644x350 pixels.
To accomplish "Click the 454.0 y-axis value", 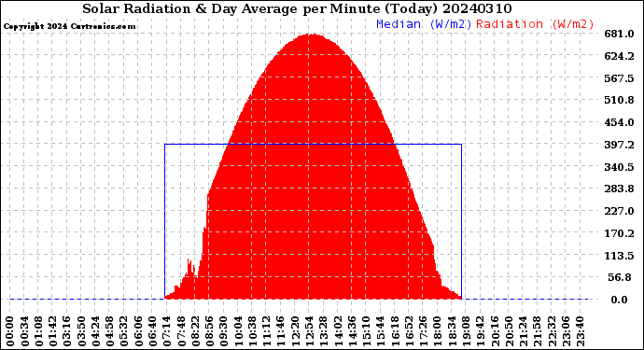I will click(619, 122).
